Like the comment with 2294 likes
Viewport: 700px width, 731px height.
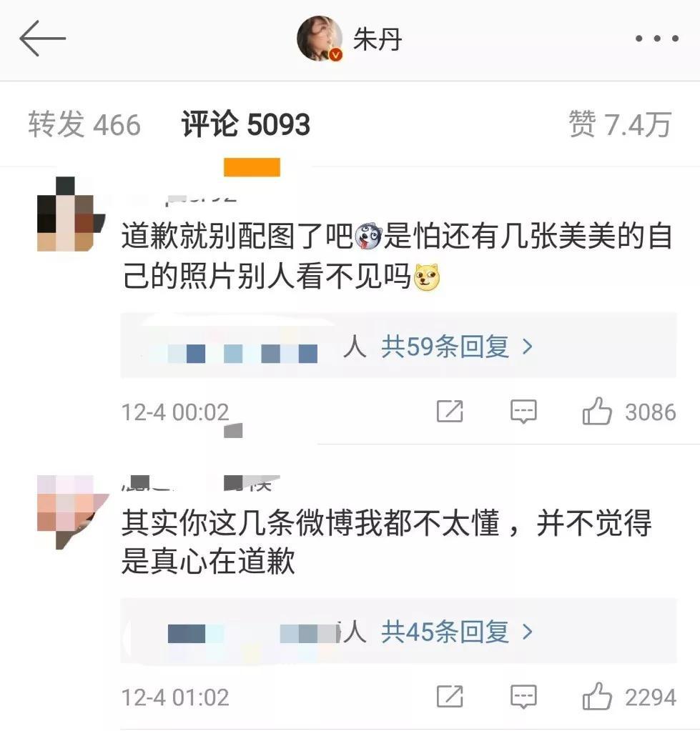[596, 697]
